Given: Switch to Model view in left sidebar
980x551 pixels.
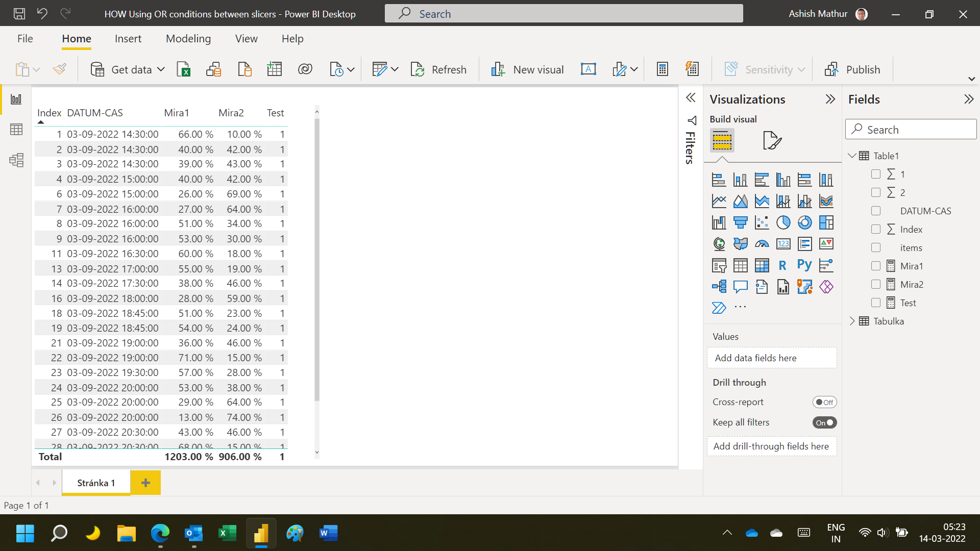Looking at the screenshot, I should 16,160.
